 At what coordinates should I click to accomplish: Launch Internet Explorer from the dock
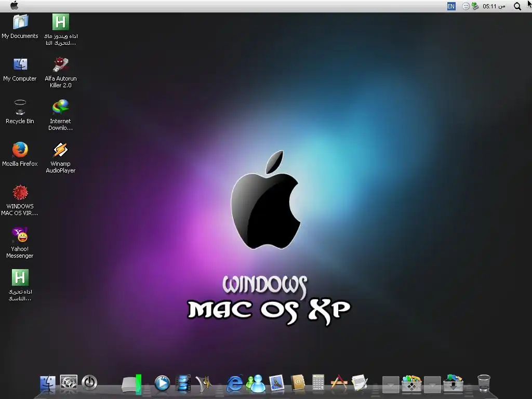pyautogui.click(x=234, y=383)
